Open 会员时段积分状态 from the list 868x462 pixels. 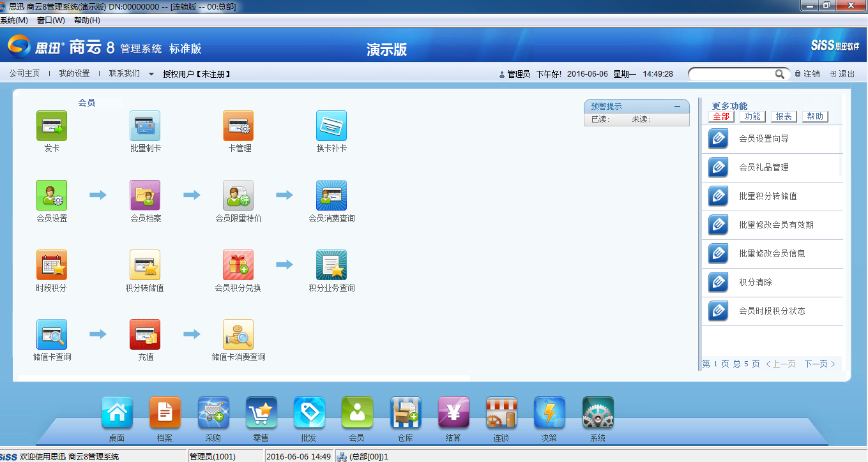tap(772, 311)
